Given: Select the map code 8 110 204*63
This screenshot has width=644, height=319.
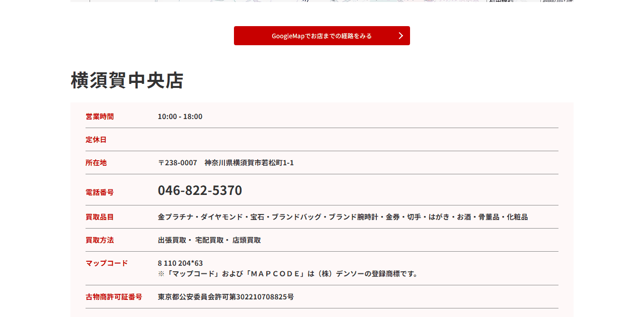Looking at the screenshot, I should click(180, 263).
